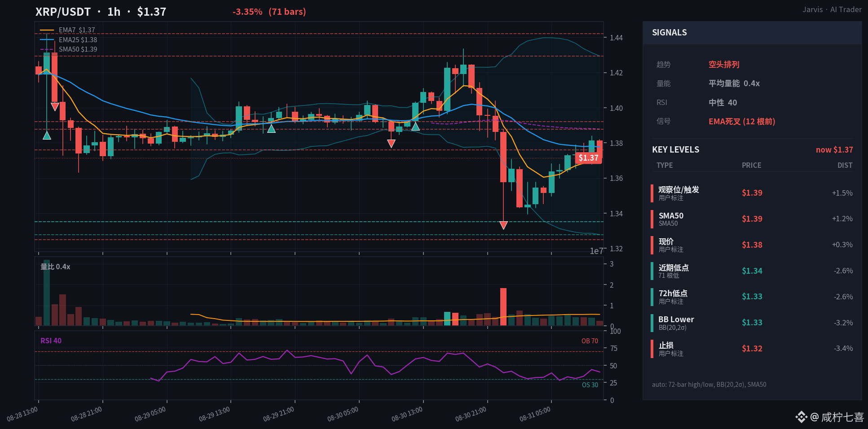This screenshot has width=868, height=429.
Task: Click the 08-31 05:00 time axis label
Action: [535, 414]
